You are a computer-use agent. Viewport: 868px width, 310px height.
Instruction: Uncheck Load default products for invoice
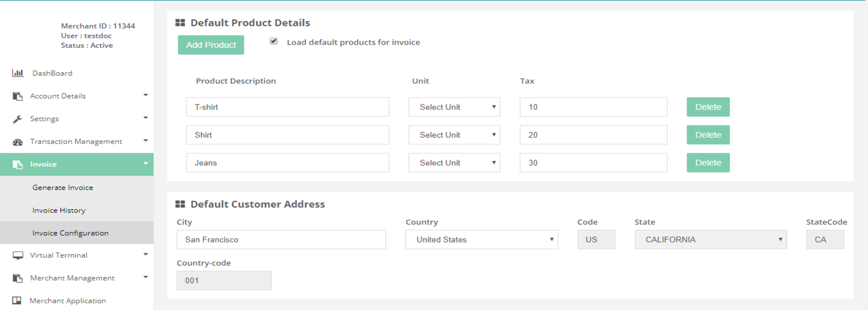point(274,41)
